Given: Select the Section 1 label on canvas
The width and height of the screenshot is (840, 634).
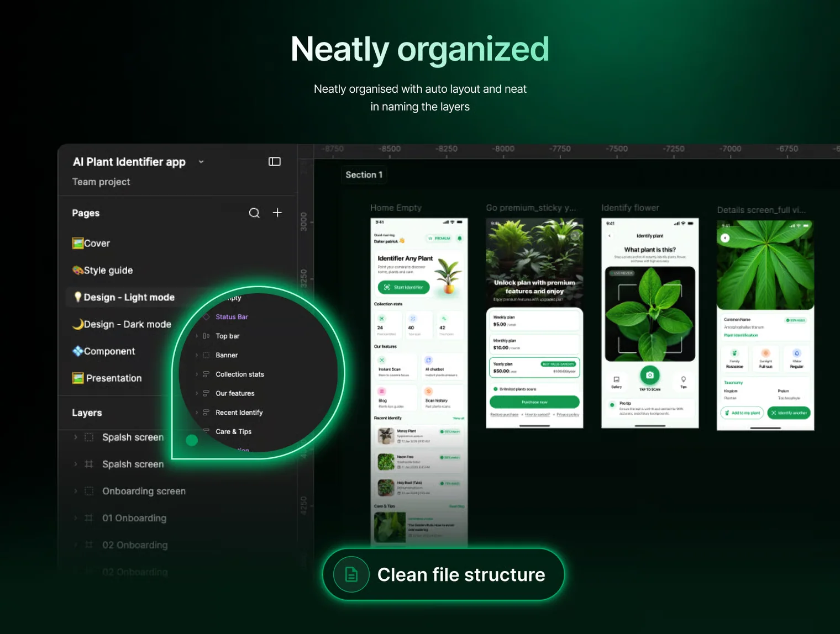Looking at the screenshot, I should click(x=364, y=175).
